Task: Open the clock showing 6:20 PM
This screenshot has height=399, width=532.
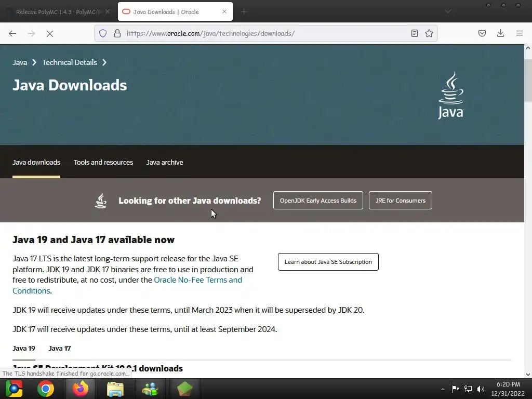Action: [508, 389]
